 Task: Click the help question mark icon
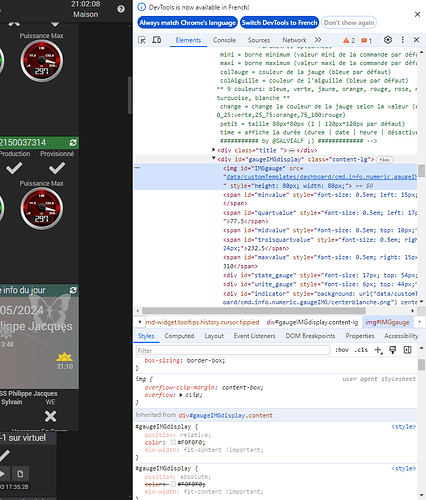[x=121, y=9]
